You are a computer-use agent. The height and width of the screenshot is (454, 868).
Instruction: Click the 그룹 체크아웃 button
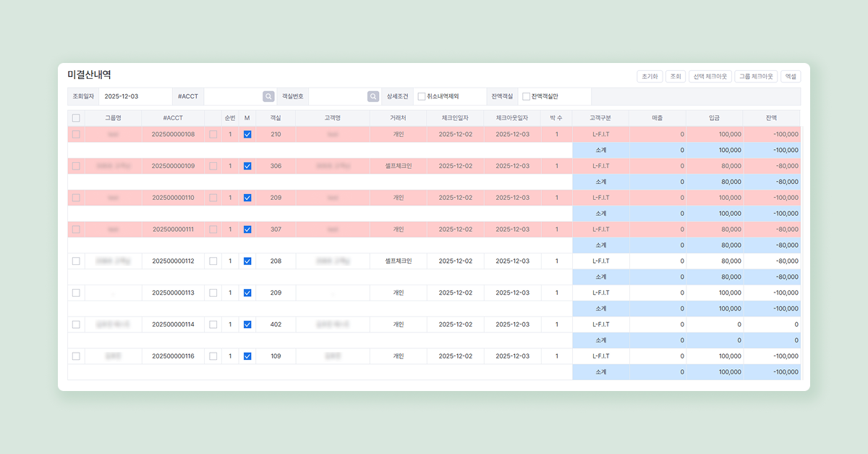tap(756, 76)
